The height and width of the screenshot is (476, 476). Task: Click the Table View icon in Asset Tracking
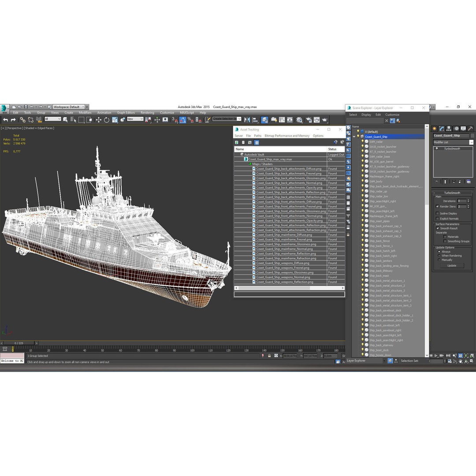tap(257, 142)
